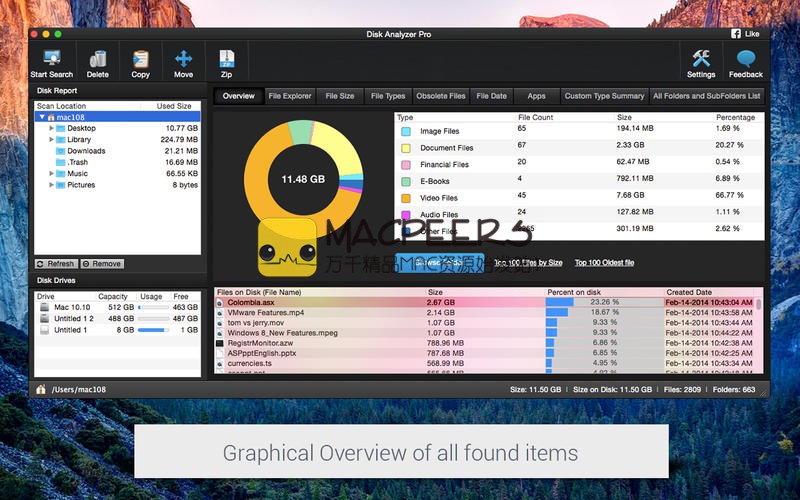Sort by Created Date column header
The image size is (800, 500).
pyautogui.click(x=689, y=292)
